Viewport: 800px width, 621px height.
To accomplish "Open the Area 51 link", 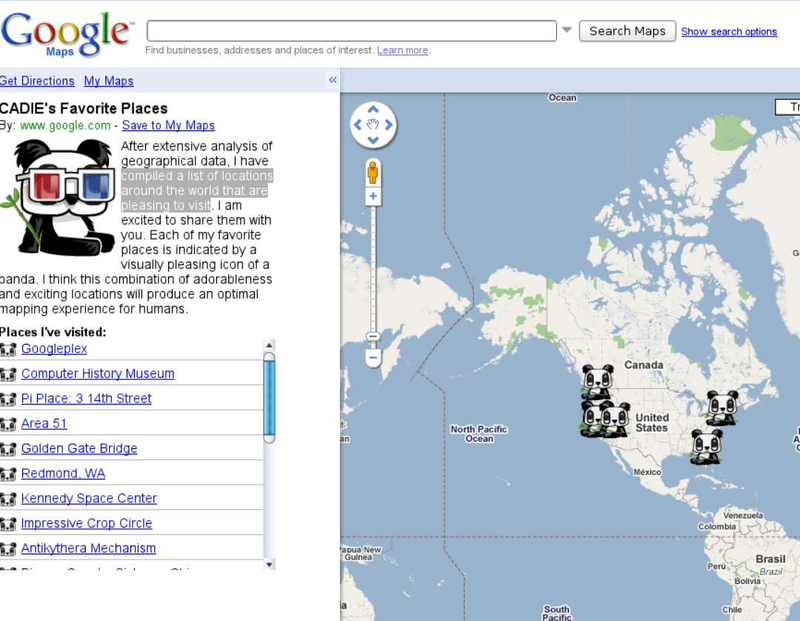I will click(x=44, y=424).
